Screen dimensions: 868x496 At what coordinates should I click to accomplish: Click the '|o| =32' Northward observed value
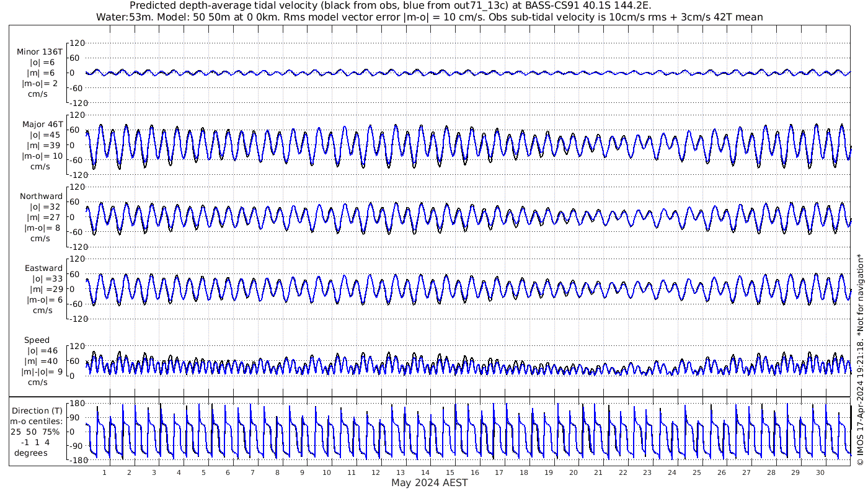[x=45, y=207]
